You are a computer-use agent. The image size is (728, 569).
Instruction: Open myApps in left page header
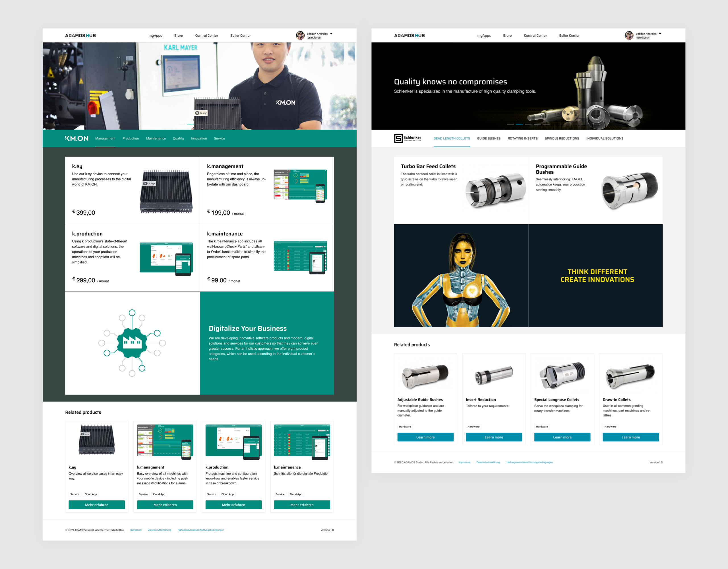click(155, 36)
